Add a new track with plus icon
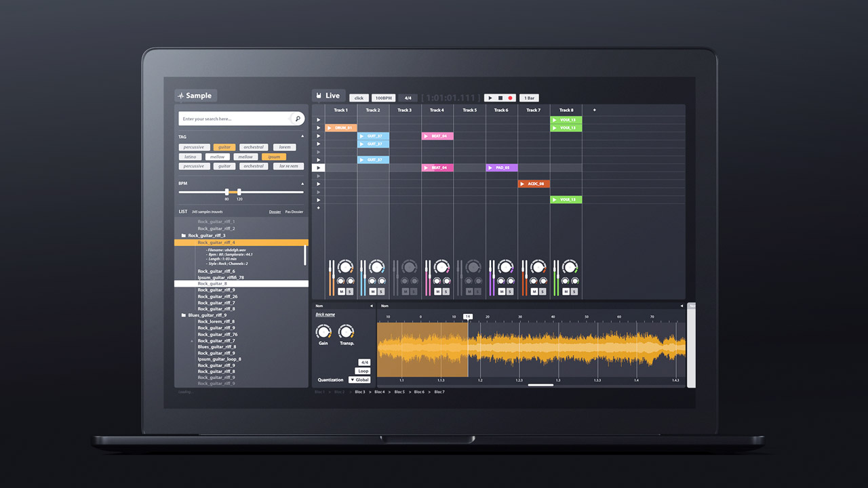 pyautogui.click(x=595, y=110)
